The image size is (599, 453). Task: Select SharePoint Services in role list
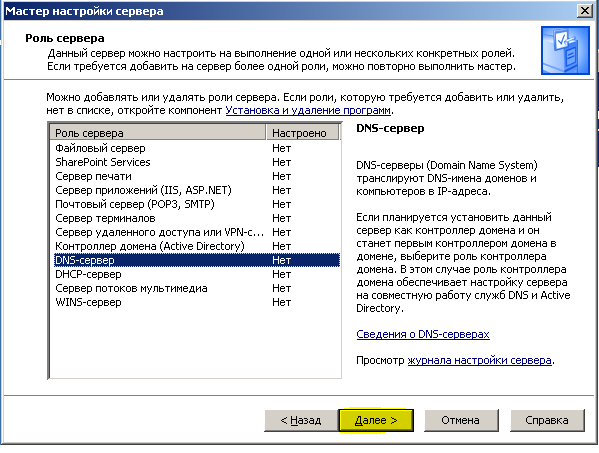[195, 162]
